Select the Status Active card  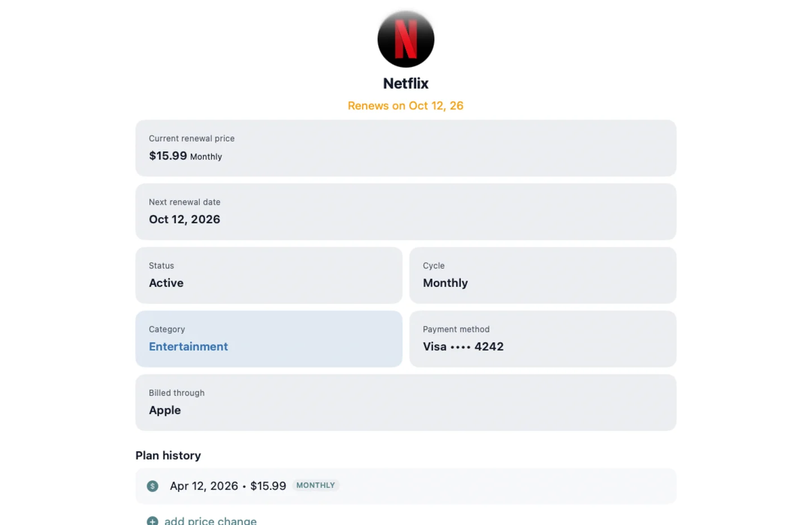268,275
